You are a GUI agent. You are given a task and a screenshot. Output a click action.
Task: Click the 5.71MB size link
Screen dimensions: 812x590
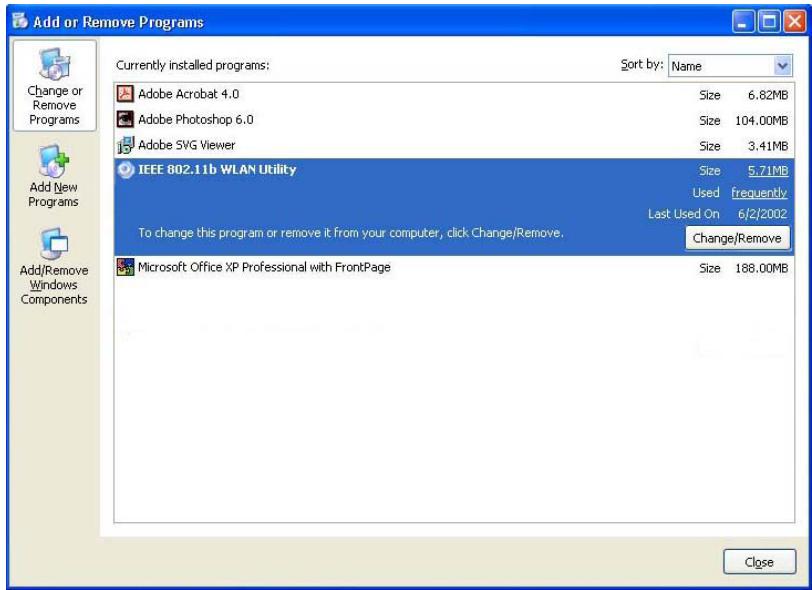(x=768, y=170)
